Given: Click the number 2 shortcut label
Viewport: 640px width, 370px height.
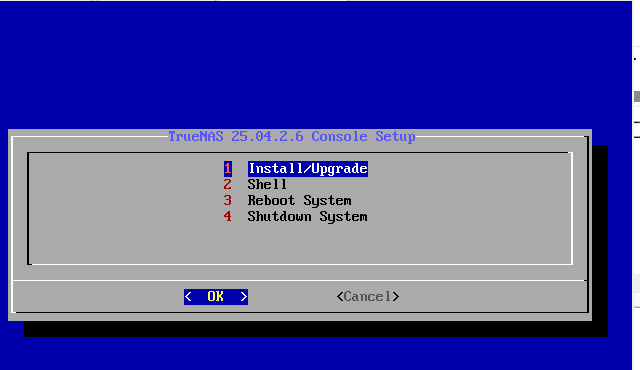Looking at the screenshot, I should (228, 184).
